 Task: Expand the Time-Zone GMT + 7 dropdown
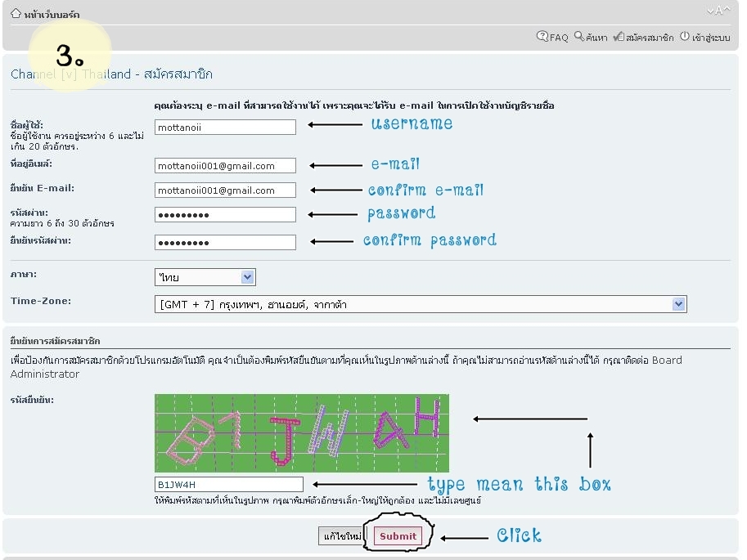[421, 304]
